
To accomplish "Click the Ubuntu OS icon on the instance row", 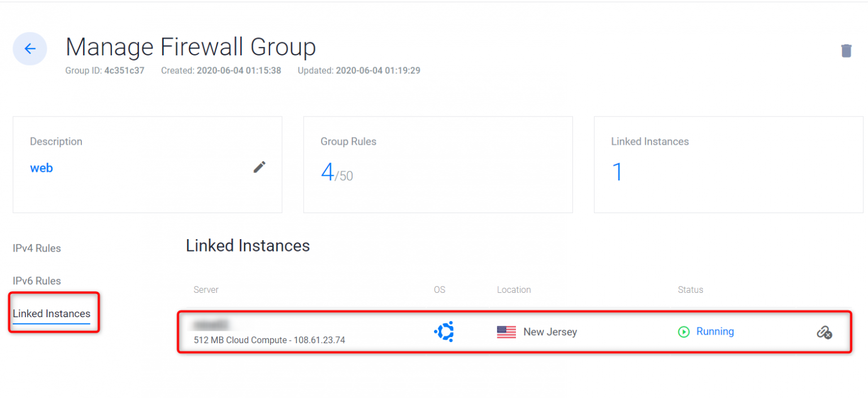I will 444,332.
